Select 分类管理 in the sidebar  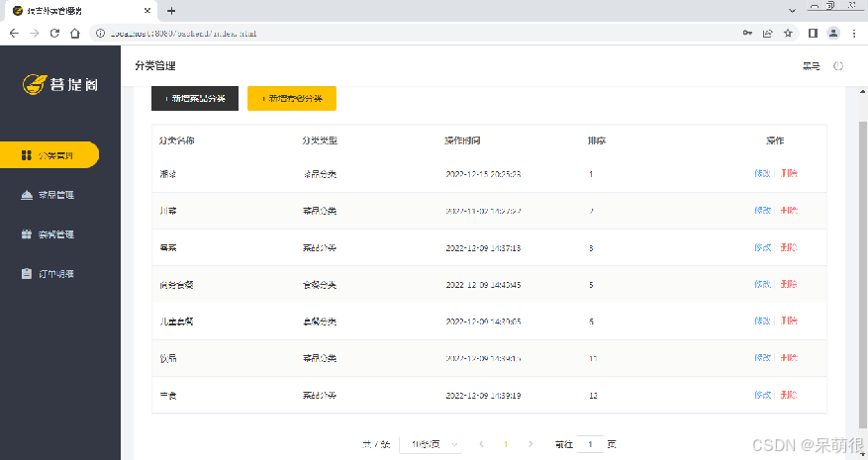tap(49, 155)
